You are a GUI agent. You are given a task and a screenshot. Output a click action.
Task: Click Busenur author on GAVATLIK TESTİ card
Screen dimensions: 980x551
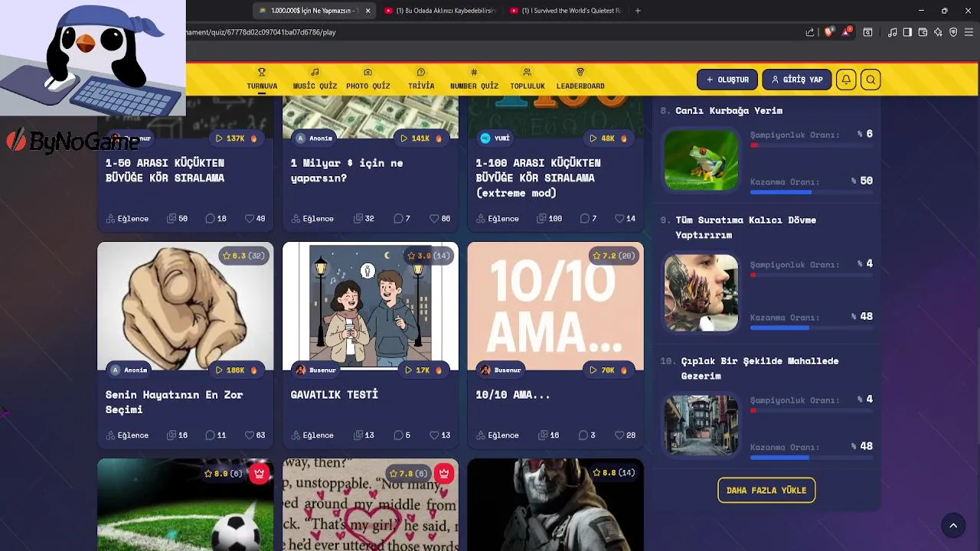[x=316, y=370]
